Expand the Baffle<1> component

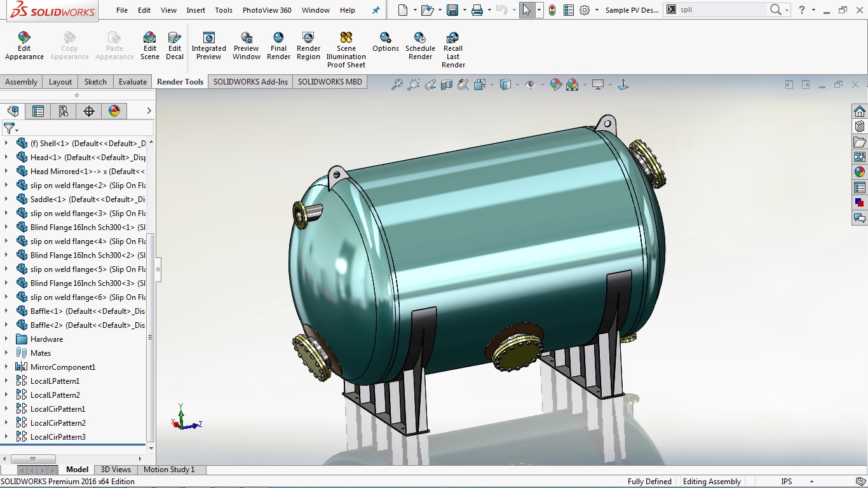click(x=6, y=311)
